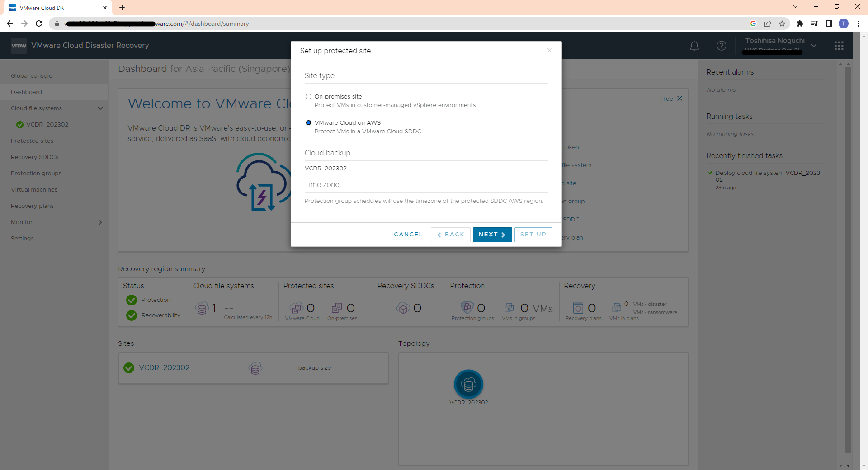
Task: Open the Chrome three-dot menu
Action: pos(858,23)
